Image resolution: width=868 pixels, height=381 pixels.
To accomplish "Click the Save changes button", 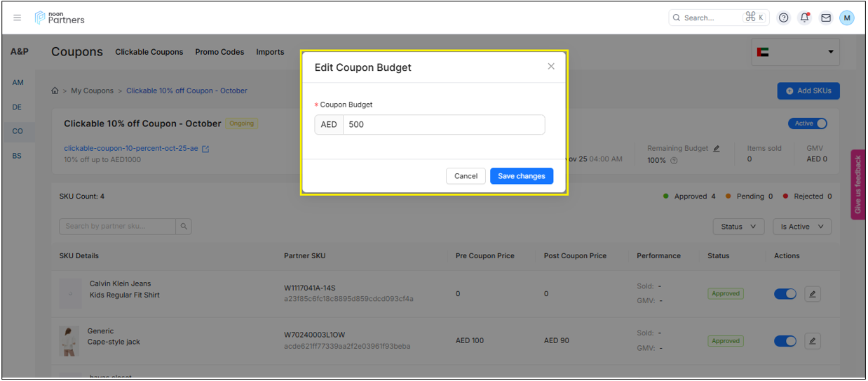I will click(521, 176).
